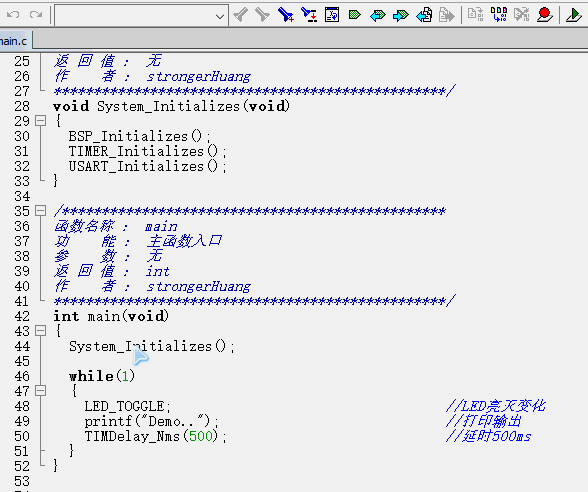The image size is (588, 492).
Task: Click the 'while(1)' statement
Action: [102, 376]
